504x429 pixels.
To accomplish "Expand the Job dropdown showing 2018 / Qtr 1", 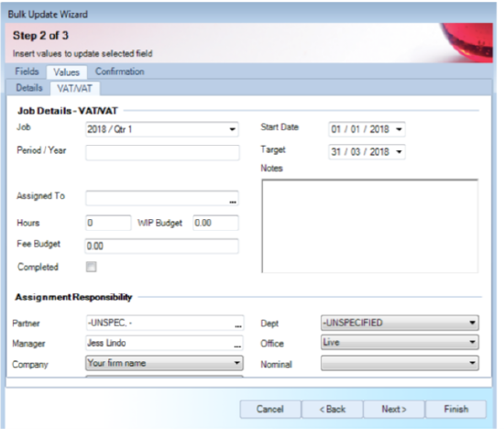I will pos(232,129).
